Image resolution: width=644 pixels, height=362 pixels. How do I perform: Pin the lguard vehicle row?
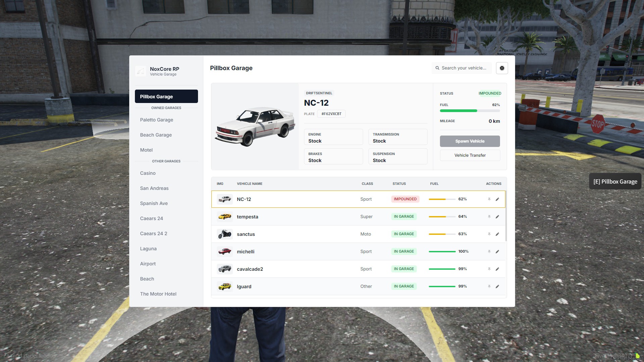tap(489, 287)
